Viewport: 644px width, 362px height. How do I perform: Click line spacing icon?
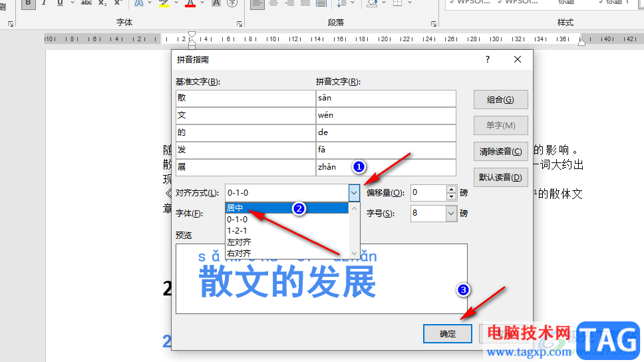[x=342, y=3]
